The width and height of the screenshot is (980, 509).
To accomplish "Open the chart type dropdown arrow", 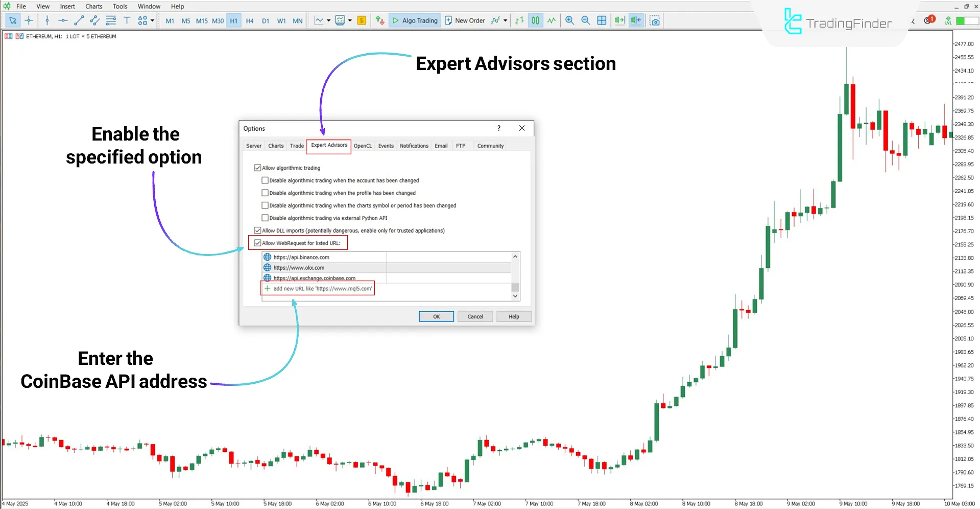I will (328, 20).
